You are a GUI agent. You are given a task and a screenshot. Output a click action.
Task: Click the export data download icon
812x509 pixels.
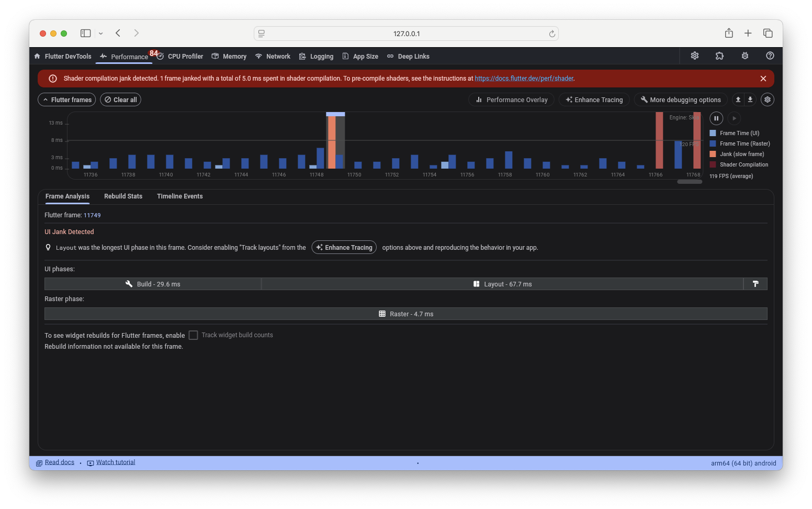click(750, 99)
